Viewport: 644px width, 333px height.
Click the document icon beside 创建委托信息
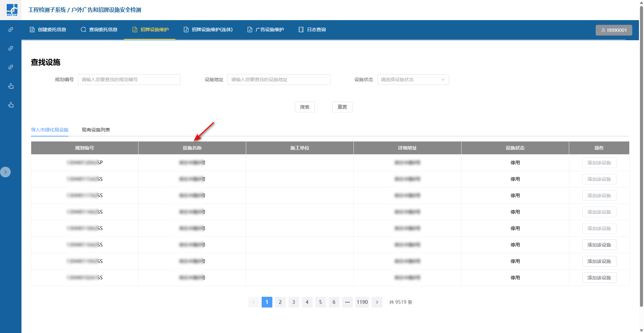[32, 30]
